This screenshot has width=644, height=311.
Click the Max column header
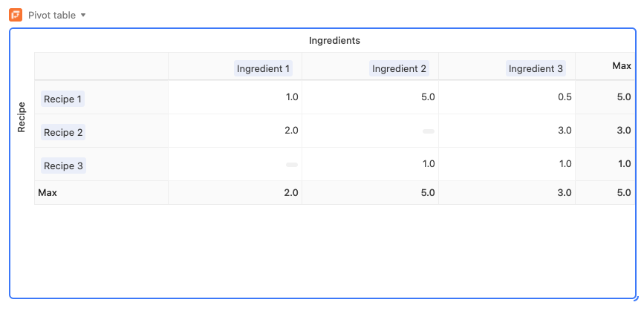tap(622, 65)
